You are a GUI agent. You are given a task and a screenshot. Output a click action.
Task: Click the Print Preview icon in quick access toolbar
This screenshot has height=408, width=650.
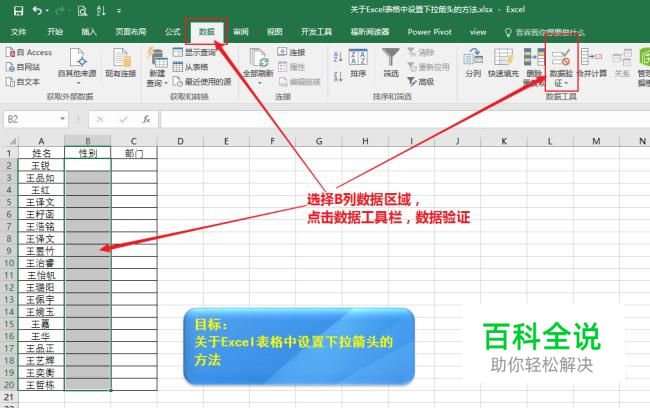point(82,10)
